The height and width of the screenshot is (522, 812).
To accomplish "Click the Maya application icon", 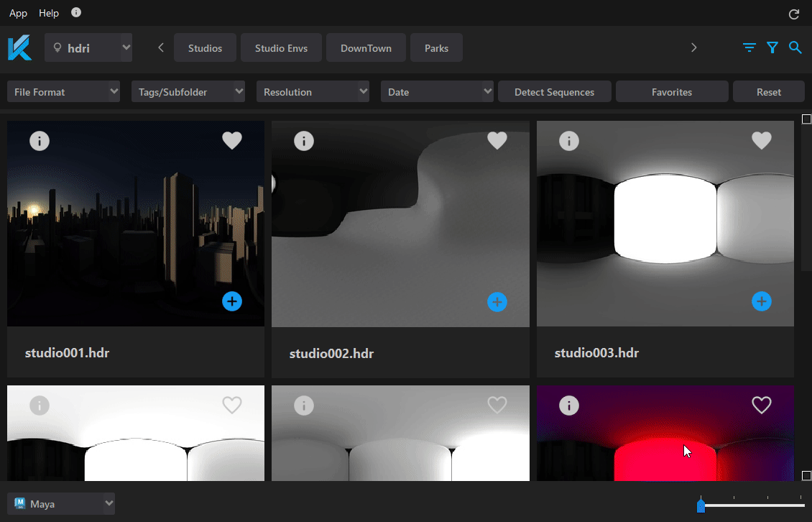I will [19, 503].
